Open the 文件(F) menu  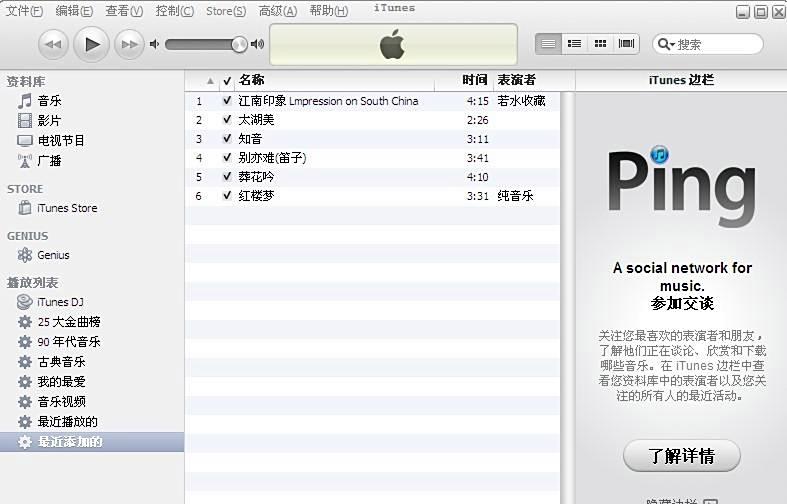click(24, 11)
